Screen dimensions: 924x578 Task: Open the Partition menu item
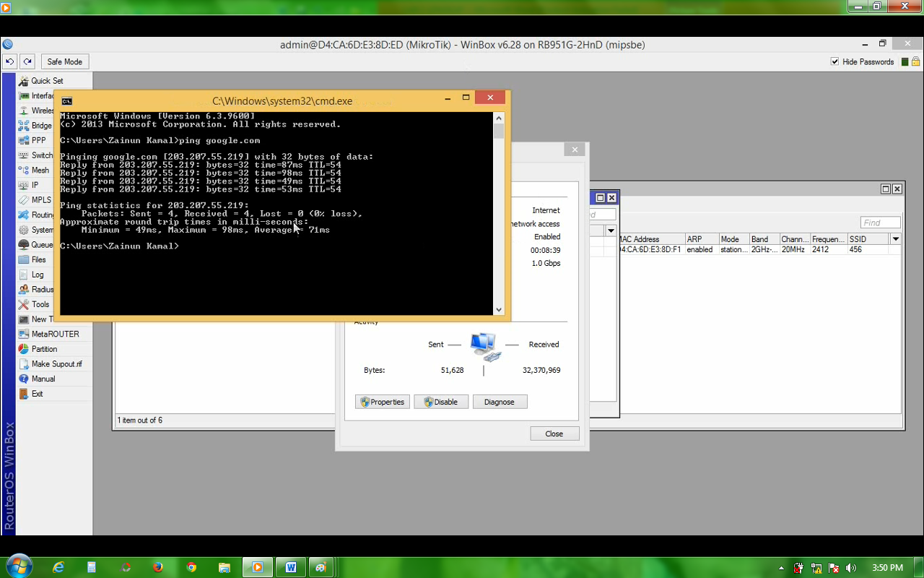point(44,349)
